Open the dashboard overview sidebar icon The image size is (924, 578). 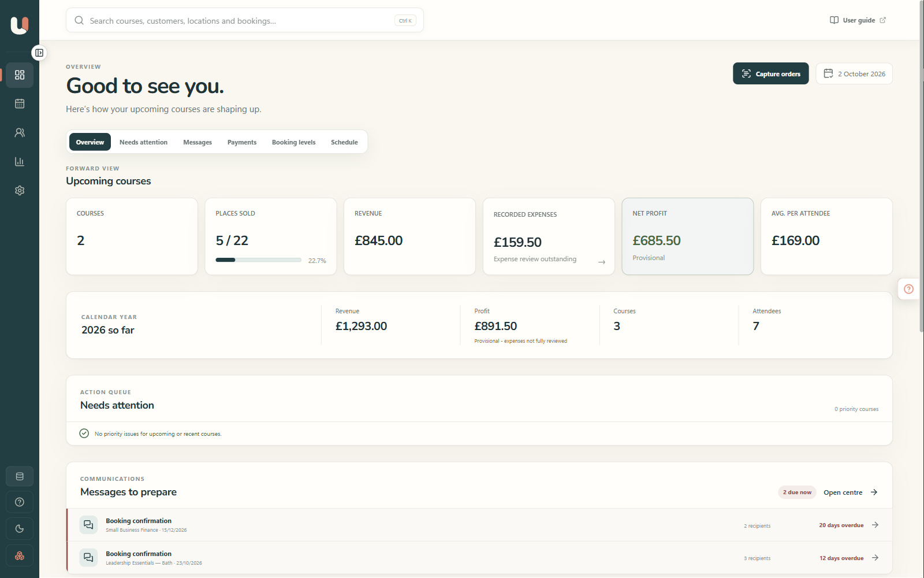point(20,75)
